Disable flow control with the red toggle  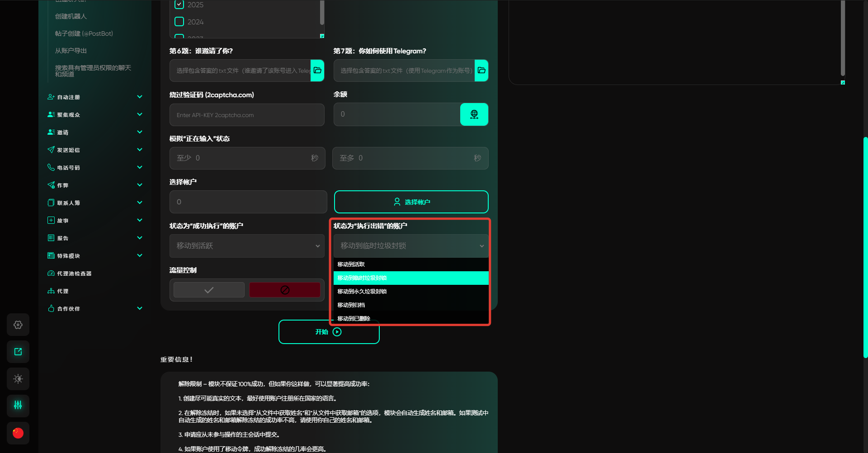pos(285,290)
